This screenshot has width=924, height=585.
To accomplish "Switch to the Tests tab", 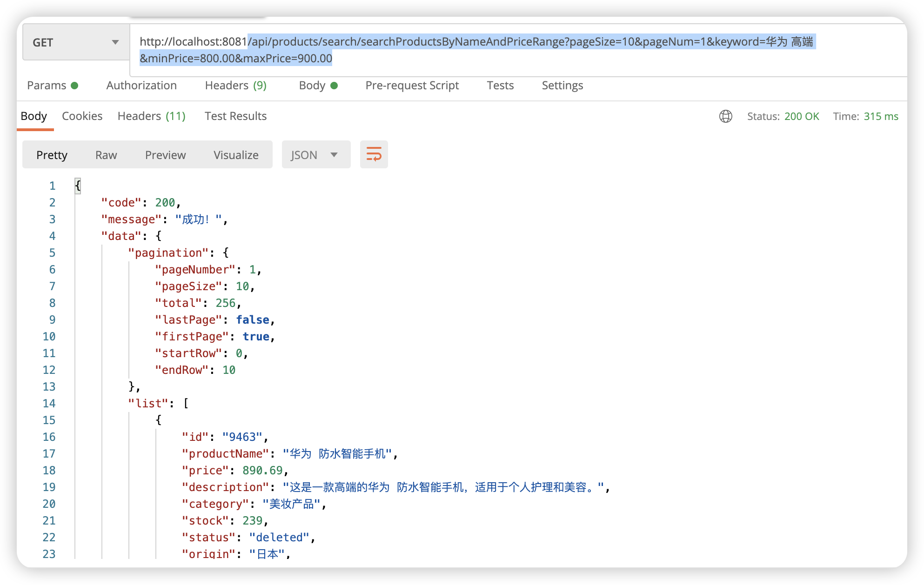I will click(x=500, y=86).
